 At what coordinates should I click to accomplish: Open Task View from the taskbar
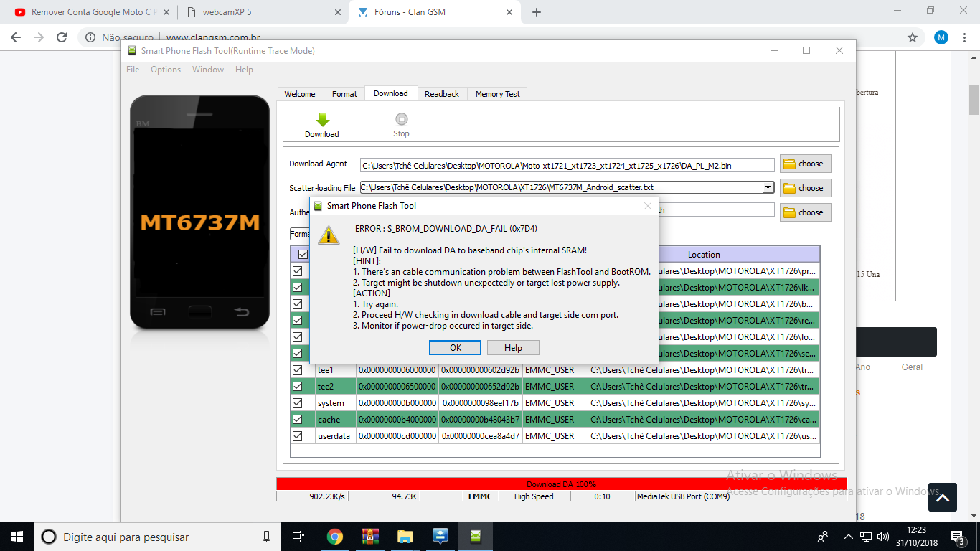point(298,537)
